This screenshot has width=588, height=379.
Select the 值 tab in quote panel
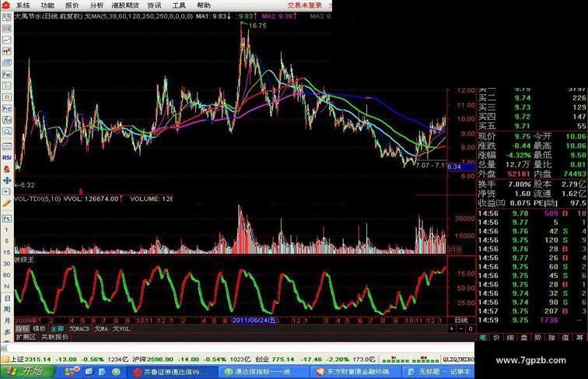pos(565,337)
